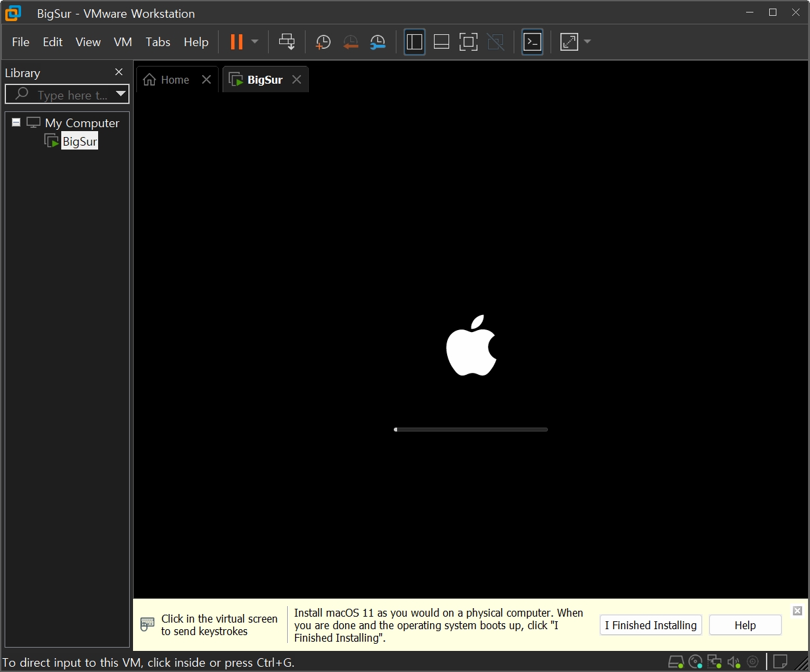Select BigSur VM in library tree

pos(80,141)
